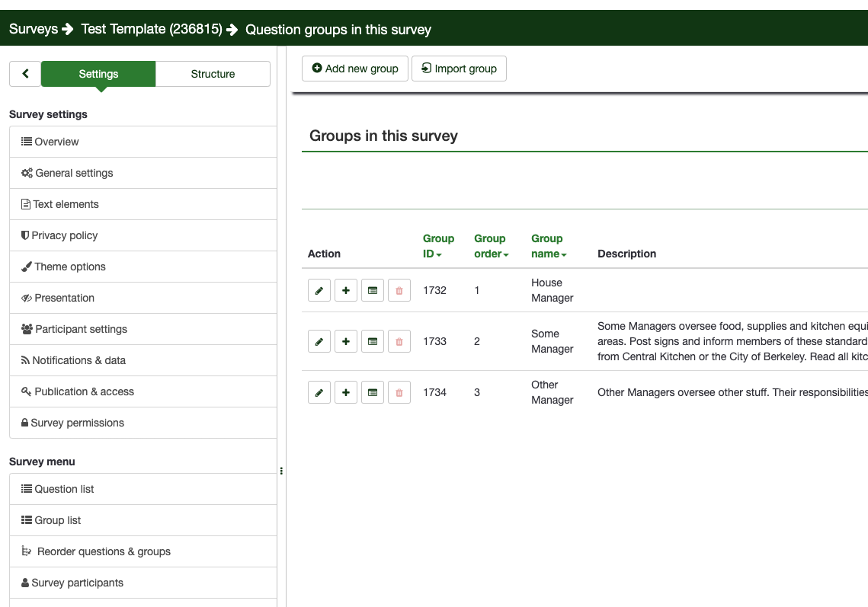Go to Reorder questions & groups

tap(104, 551)
